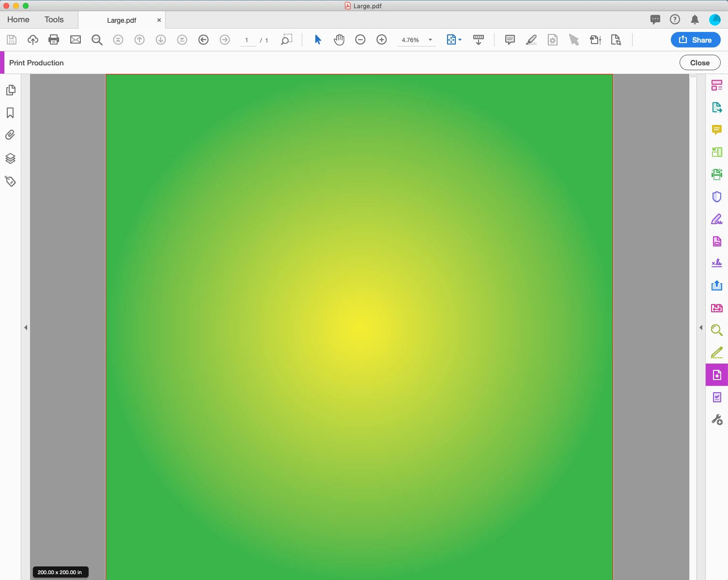Open the Help question mark menu
728x580 pixels.
[x=675, y=19]
